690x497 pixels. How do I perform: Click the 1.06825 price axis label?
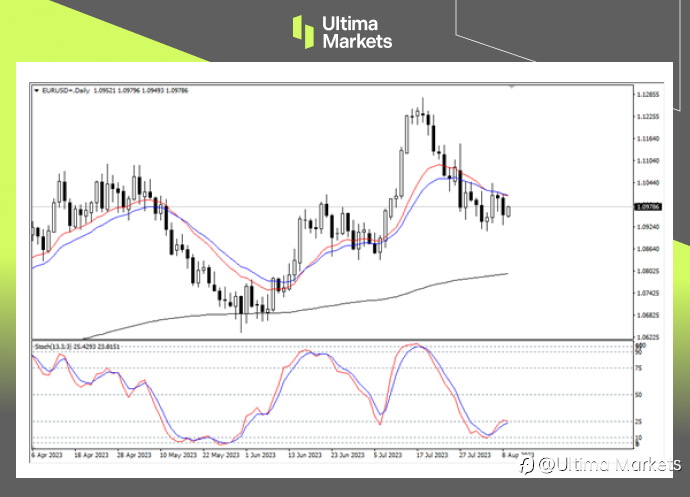[648, 315]
